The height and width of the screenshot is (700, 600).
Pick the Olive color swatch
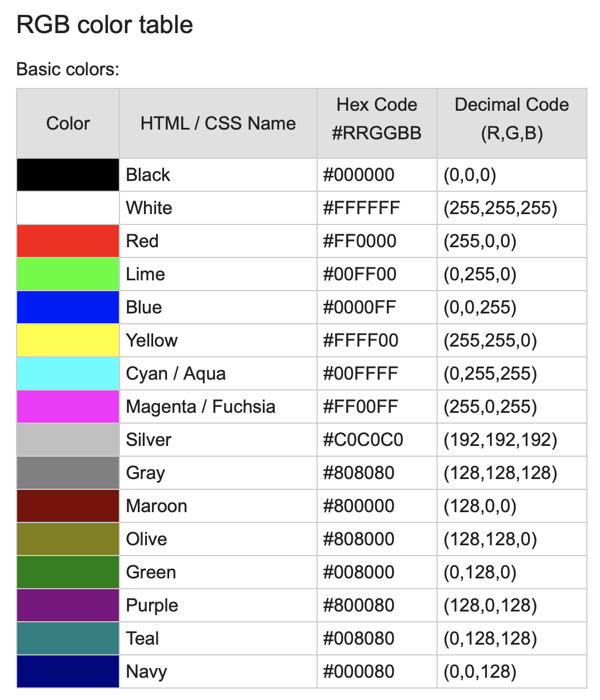[68, 539]
